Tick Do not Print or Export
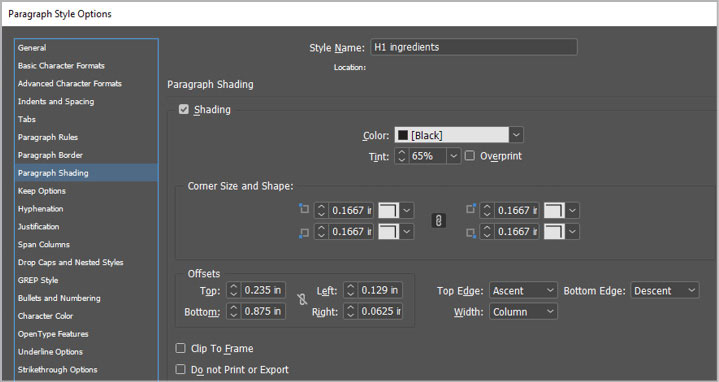 [180, 369]
